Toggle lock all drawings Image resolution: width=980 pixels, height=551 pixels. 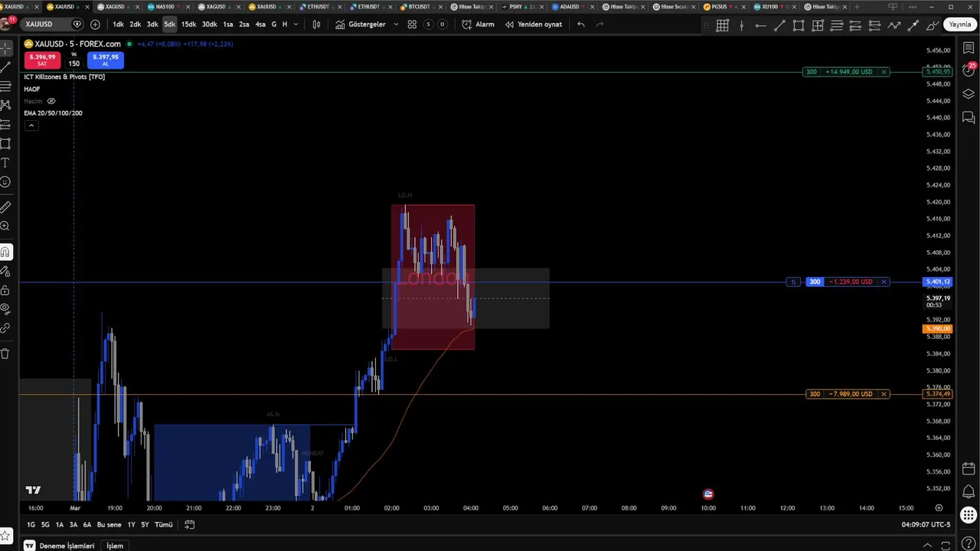5,290
